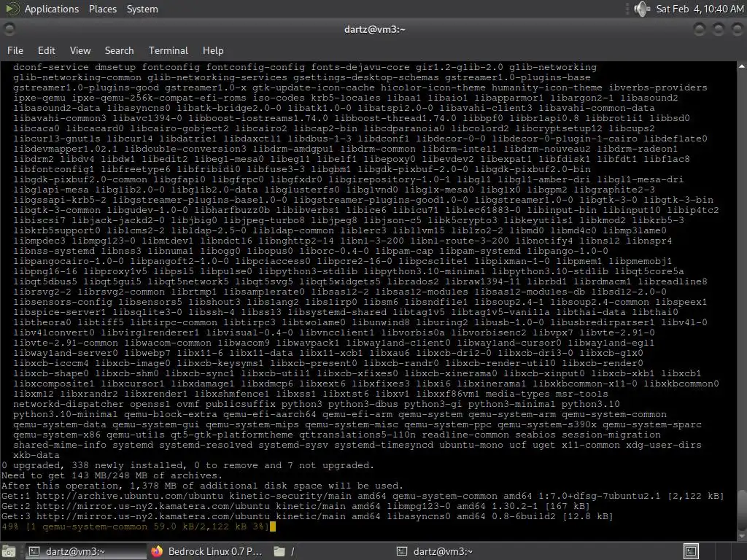Image resolution: width=747 pixels, height=560 pixels.
Task: Click the package name "session-migration"
Action: [611, 435]
